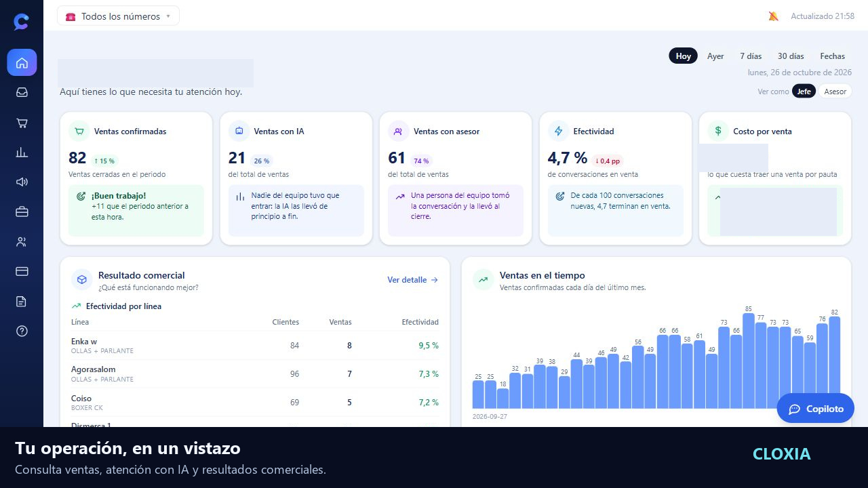Image resolution: width=868 pixels, height=488 pixels.
Task: Open the credit card billing sidebar icon
Action: pos(22,271)
